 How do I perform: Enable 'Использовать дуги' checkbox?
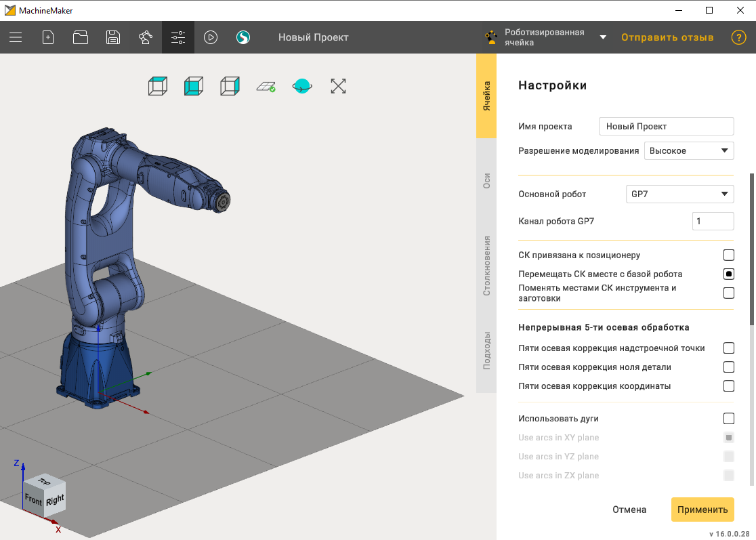tap(729, 419)
